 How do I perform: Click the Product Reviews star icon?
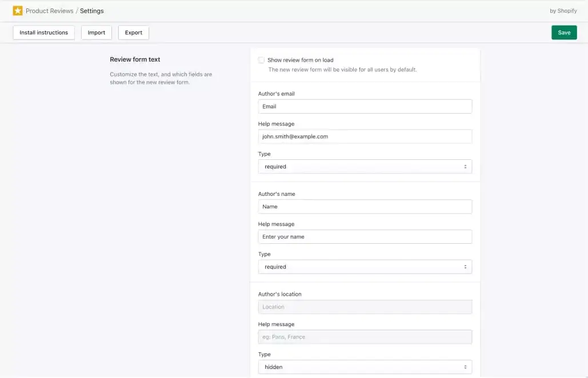tap(18, 11)
